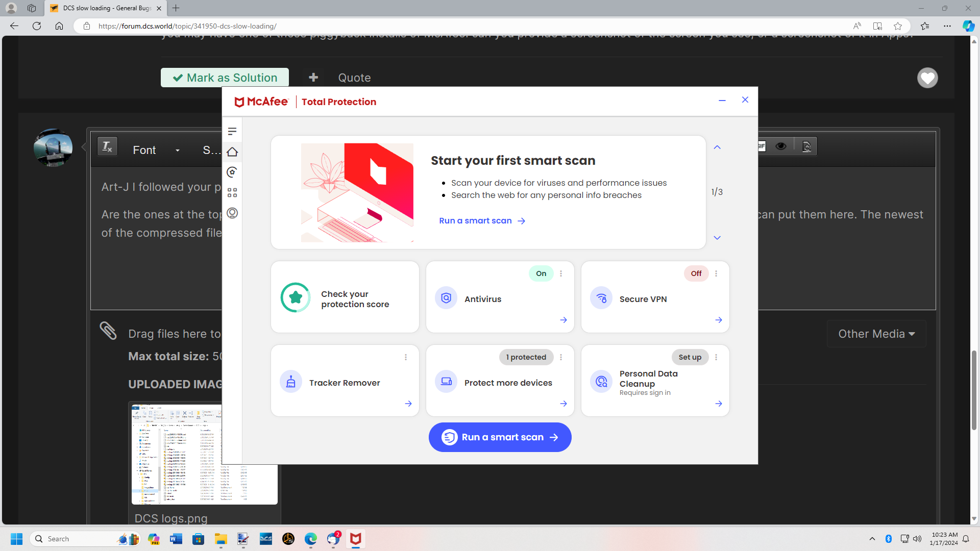
Task: Click the Set up badge
Action: [x=690, y=357]
